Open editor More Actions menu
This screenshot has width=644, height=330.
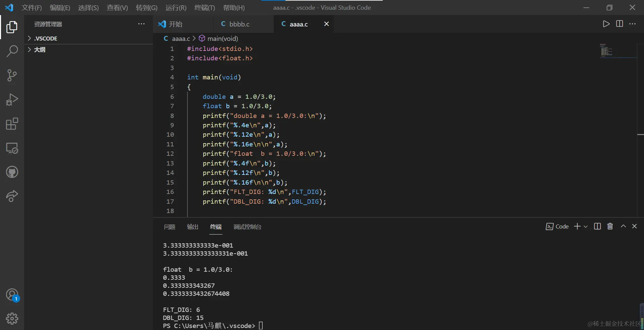coord(633,24)
